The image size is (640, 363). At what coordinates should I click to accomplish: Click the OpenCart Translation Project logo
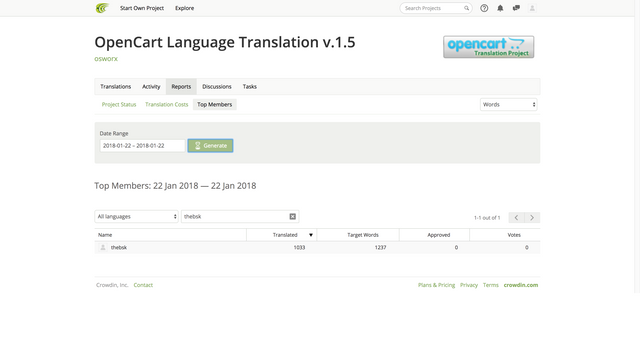[489, 47]
